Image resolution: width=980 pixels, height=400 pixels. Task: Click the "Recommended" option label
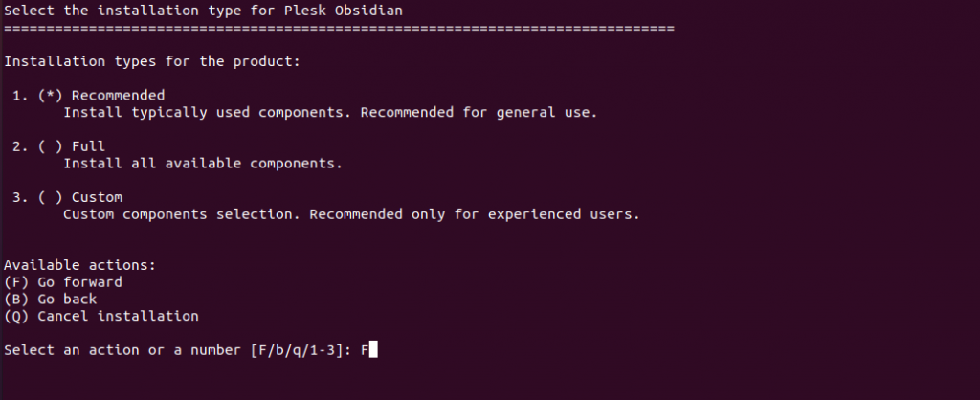pos(118,96)
